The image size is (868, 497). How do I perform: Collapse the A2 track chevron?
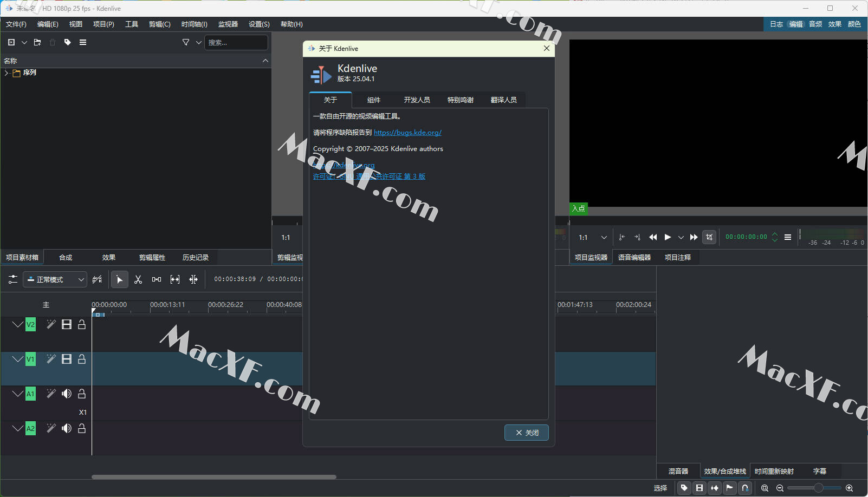pyautogui.click(x=17, y=428)
